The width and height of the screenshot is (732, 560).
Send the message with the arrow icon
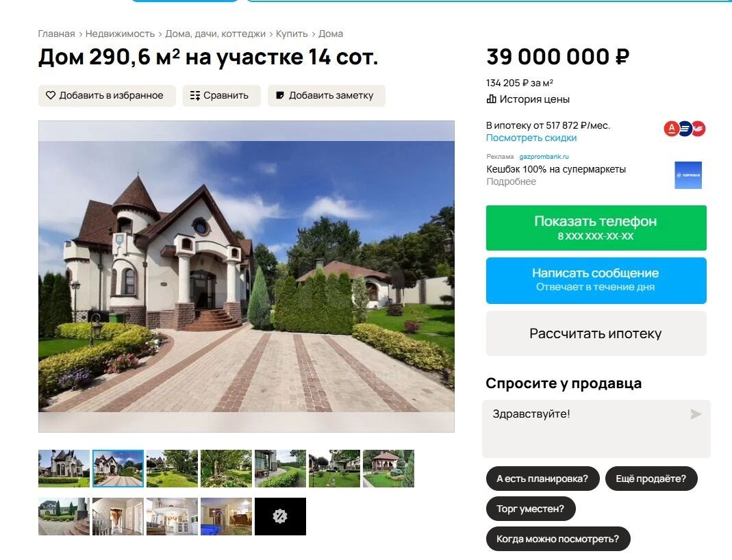[696, 414]
